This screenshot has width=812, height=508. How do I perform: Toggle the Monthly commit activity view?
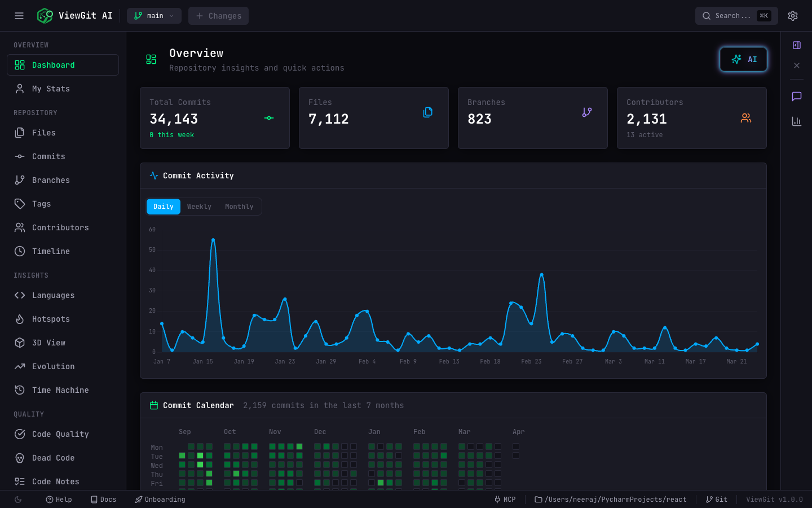tap(239, 207)
